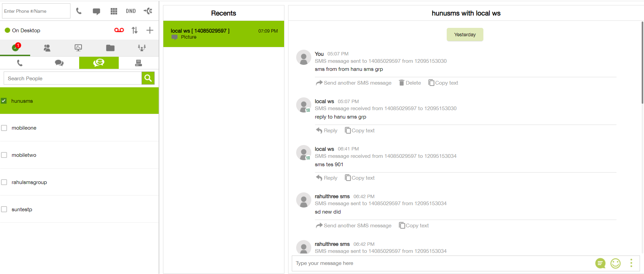The height and width of the screenshot is (274, 644).
Task: Enable the rahulsmsgroup checkbox
Action: pos(4,182)
